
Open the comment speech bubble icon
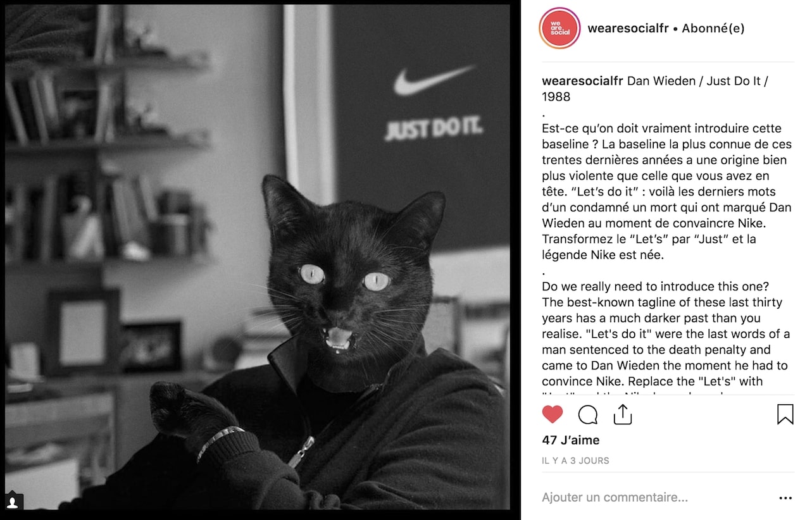pyautogui.click(x=588, y=414)
